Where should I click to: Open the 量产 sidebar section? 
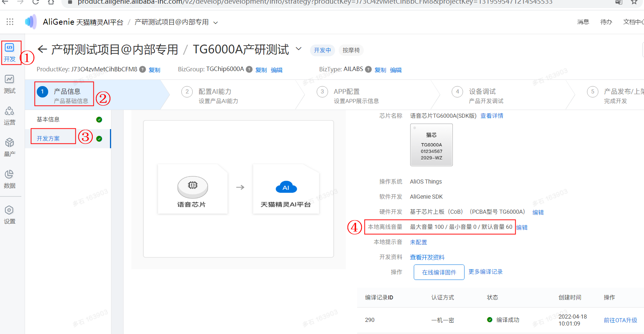click(x=10, y=148)
